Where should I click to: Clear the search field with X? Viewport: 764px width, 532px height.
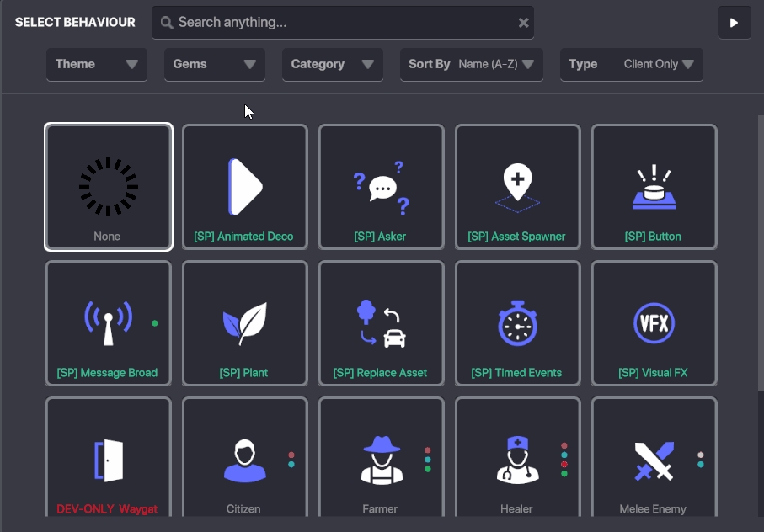tap(523, 23)
